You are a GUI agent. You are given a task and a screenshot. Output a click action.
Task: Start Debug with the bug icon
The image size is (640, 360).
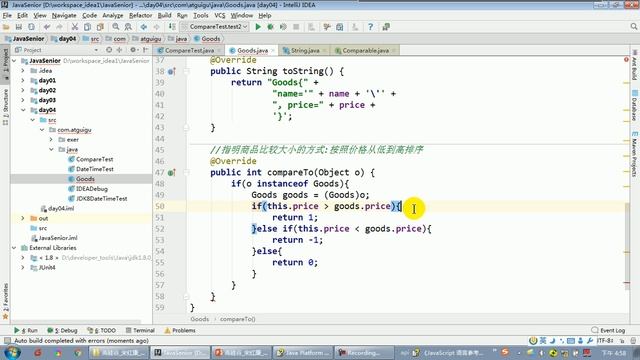point(270,27)
